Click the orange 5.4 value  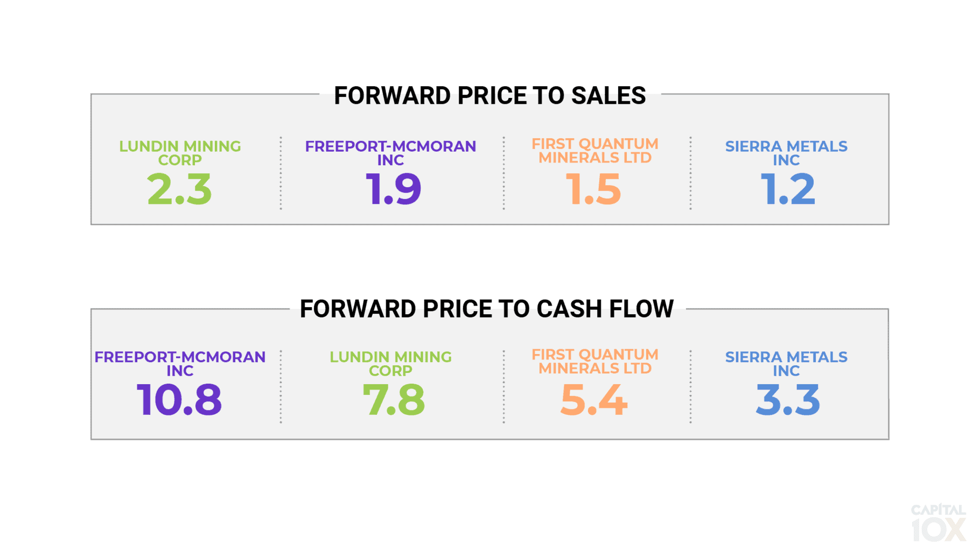pos(593,400)
